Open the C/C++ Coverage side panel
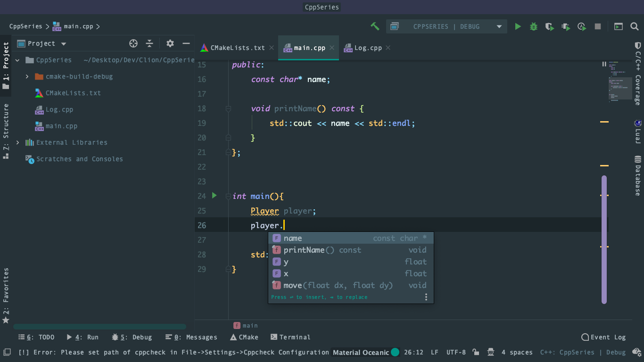This screenshot has width=644, height=362. point(638,73)
